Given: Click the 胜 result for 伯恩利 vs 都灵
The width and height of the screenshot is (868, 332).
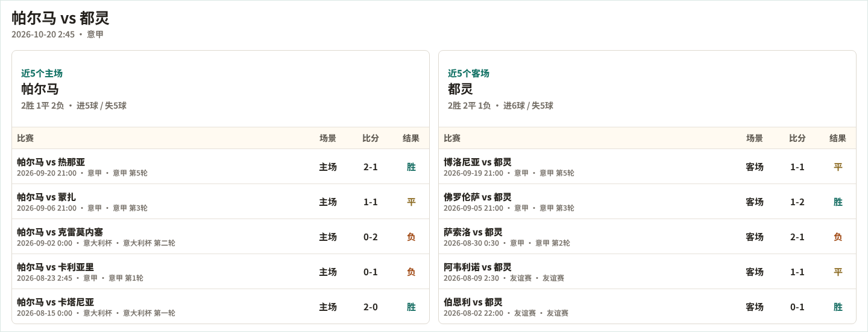Looking at the screenshot, I should pyautogui.click(x=838, y=307).
